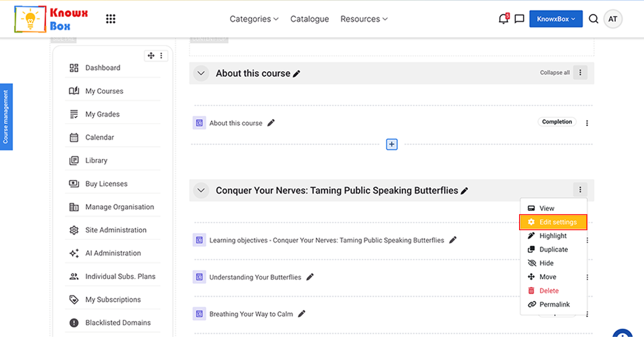Open Library in the sidebar
This screenshot has width=644, height=337.
click(113, 161)
